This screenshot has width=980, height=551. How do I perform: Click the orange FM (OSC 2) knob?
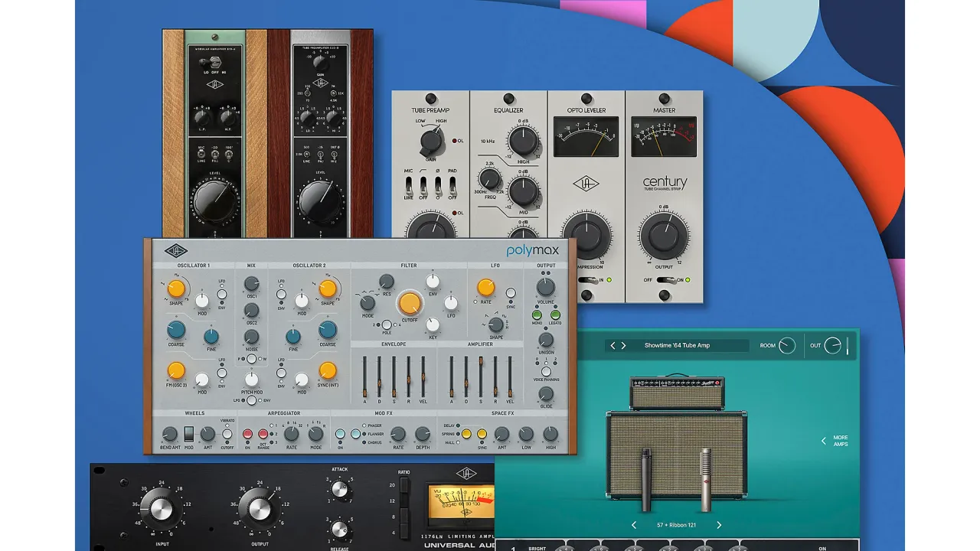[x=176, y=370]
